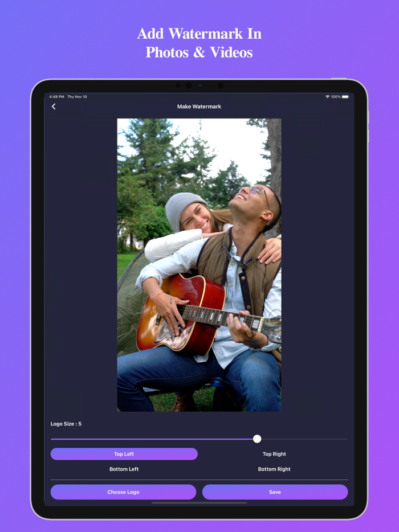Viewport: 399px width, 532px height.
Task: Click the Thu Nov 10 date text
Action: tap(77, 97)
